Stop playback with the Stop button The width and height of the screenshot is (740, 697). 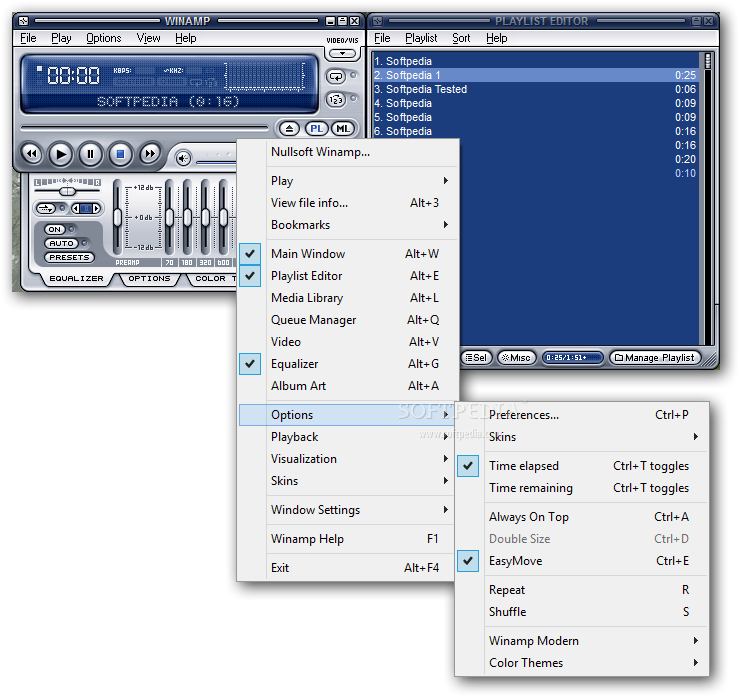[x=120, y=154]
